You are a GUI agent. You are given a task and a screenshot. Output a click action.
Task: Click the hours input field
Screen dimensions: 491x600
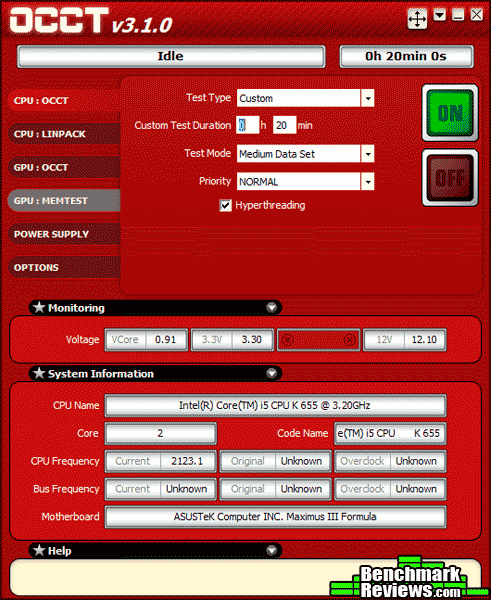click(x=248, y=125)
